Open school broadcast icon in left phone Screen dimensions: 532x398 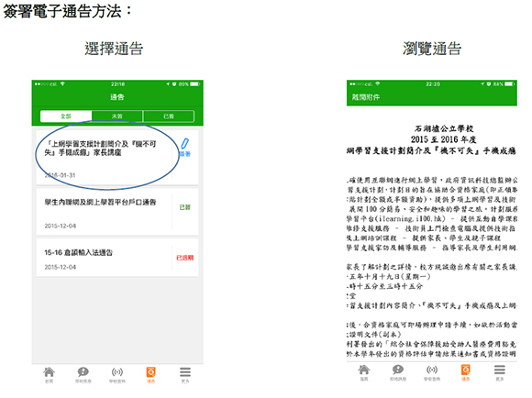tap(117, 372)
